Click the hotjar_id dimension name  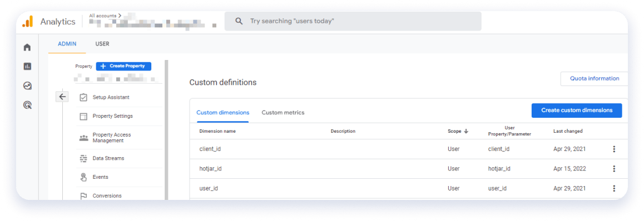(x=210, y=168)
